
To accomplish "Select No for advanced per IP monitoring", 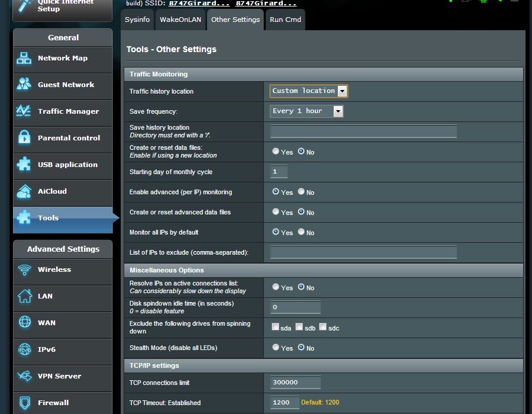I will 301,191.
